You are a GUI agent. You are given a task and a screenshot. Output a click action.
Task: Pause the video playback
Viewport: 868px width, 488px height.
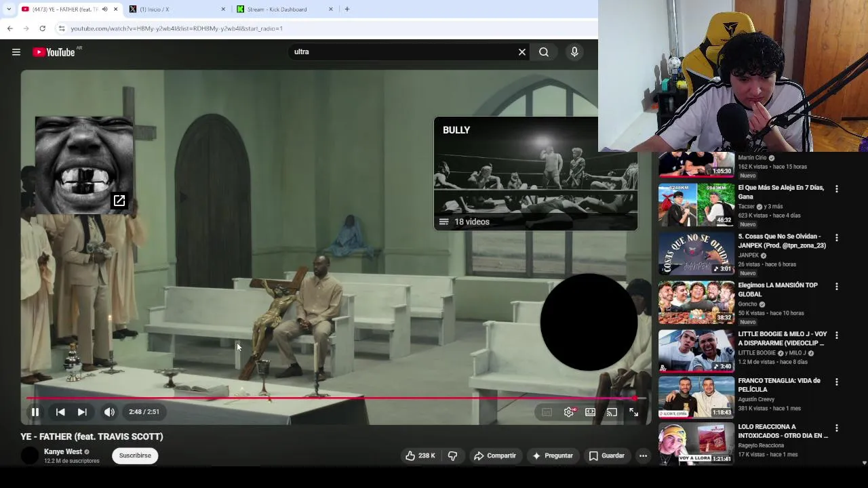click(x=35, y=411)
